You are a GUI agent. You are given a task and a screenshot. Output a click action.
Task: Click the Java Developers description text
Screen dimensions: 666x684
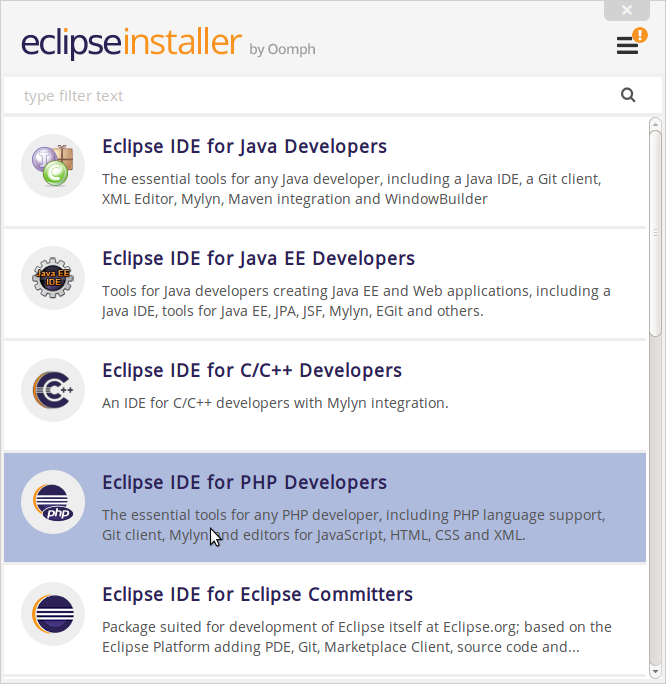352,189
